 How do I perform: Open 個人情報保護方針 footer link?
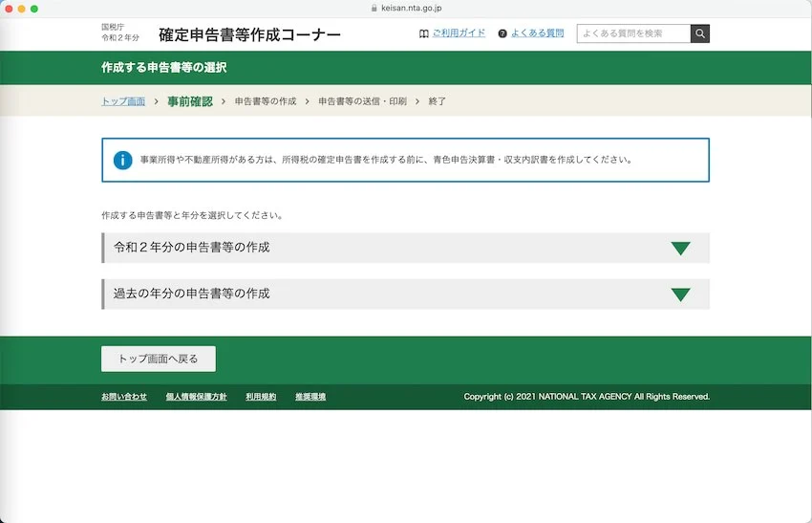196,397
